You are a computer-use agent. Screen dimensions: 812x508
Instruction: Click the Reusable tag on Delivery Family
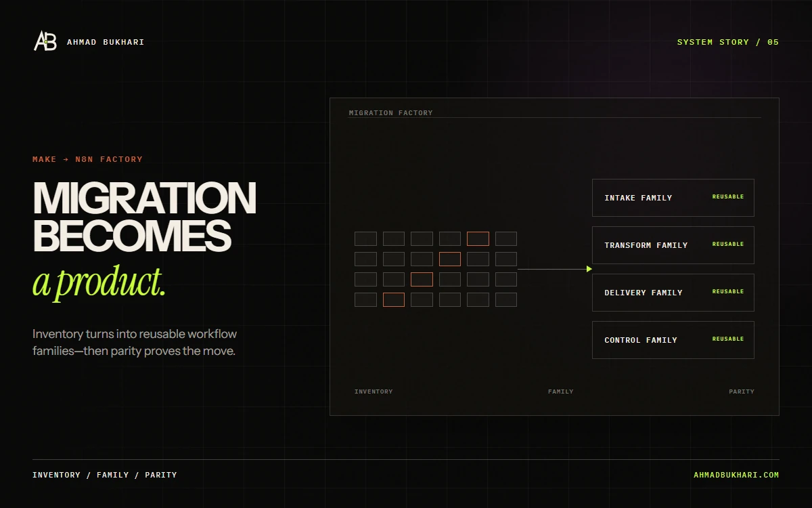728,292
